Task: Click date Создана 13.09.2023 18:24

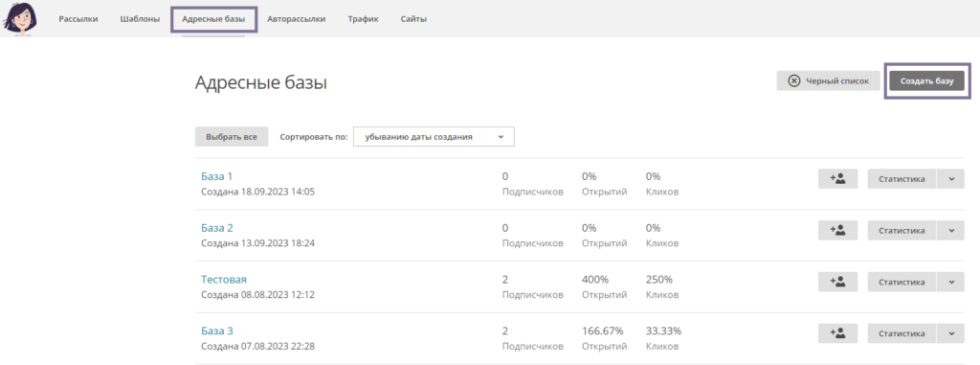Action: click(257, 243)
